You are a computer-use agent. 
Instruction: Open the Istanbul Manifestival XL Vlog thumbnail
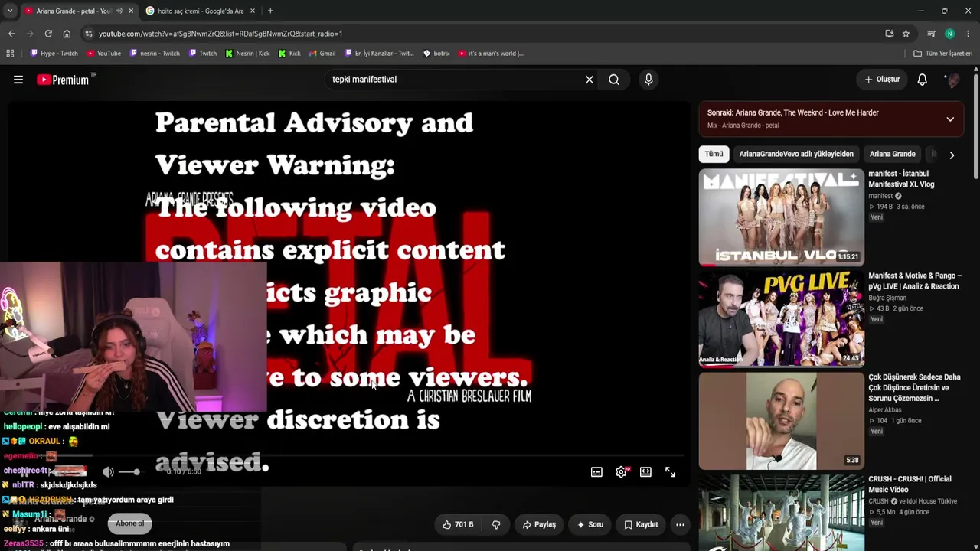[x=781, y=217]
